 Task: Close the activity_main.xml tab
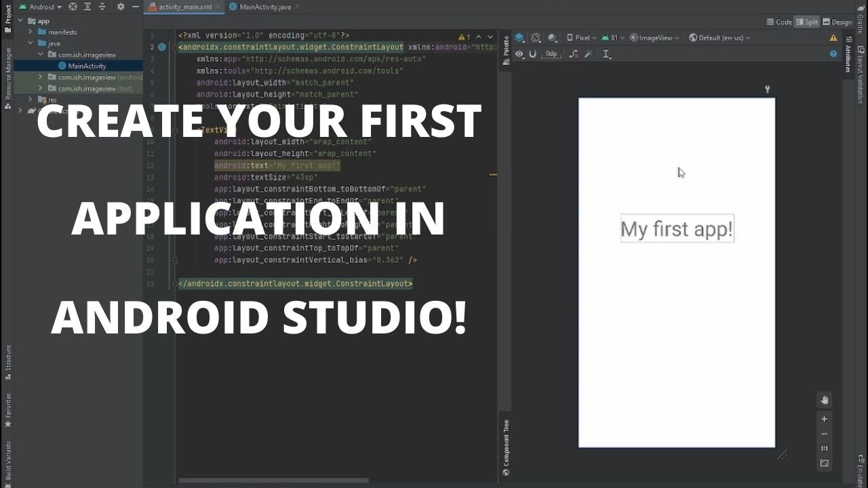pos(219,7)
